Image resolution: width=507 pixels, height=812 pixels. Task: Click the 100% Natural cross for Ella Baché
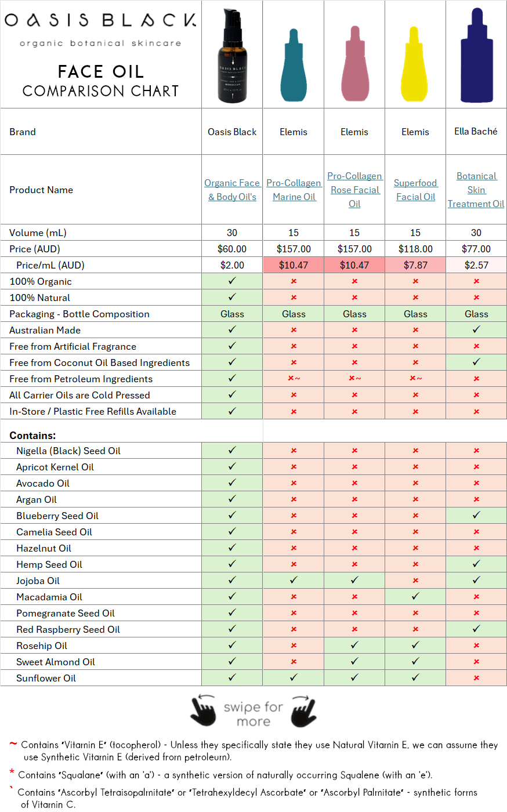click(476, 298)
